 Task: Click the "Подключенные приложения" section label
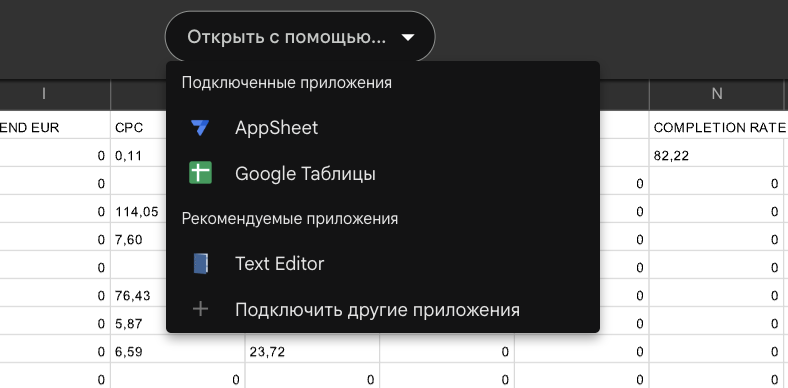coord(286,83)
